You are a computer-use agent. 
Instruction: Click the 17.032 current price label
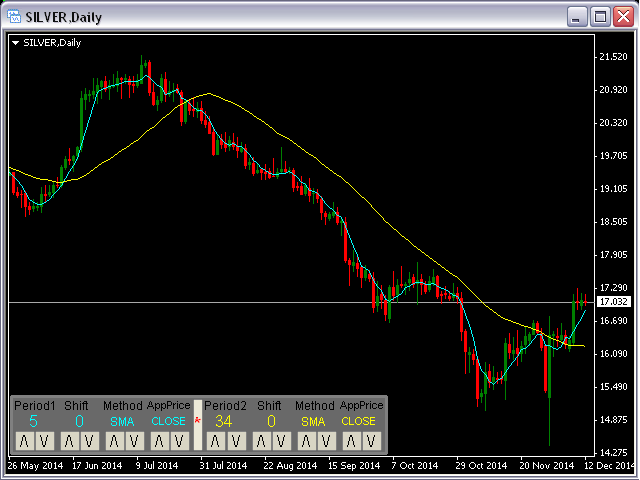pos(612,301)
